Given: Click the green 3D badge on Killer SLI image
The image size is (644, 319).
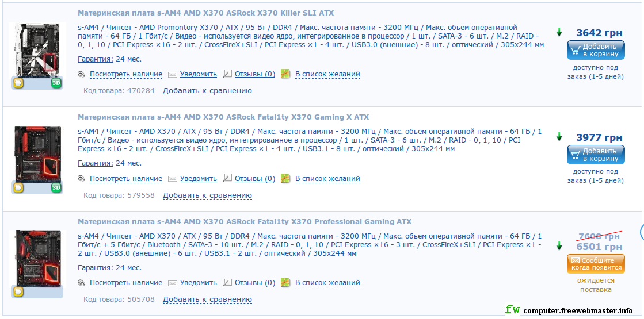Looking at the screenshot, I should [x=56, y=84].
